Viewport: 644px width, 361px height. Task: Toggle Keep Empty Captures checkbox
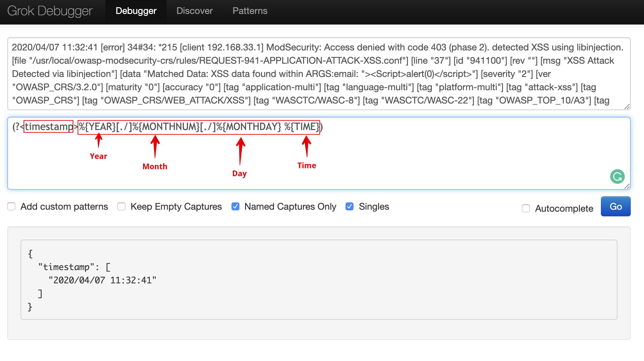point(121,207)
